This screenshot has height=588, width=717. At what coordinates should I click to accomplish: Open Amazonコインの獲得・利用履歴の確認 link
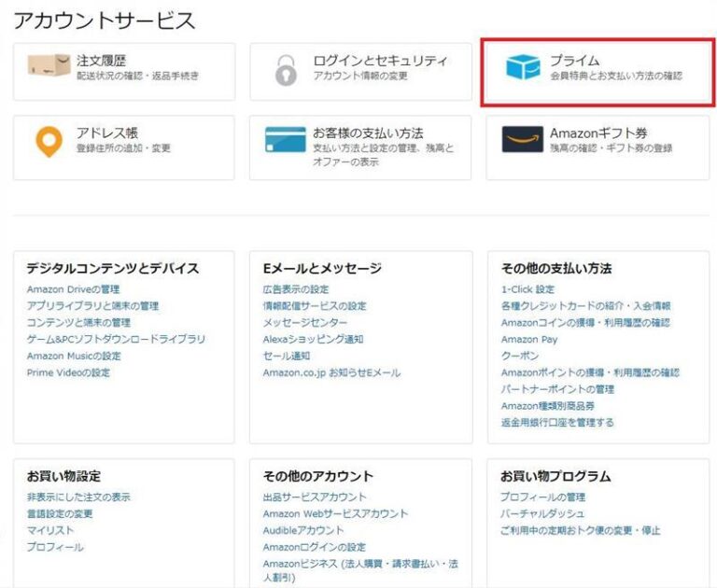[x=585, y=322]
